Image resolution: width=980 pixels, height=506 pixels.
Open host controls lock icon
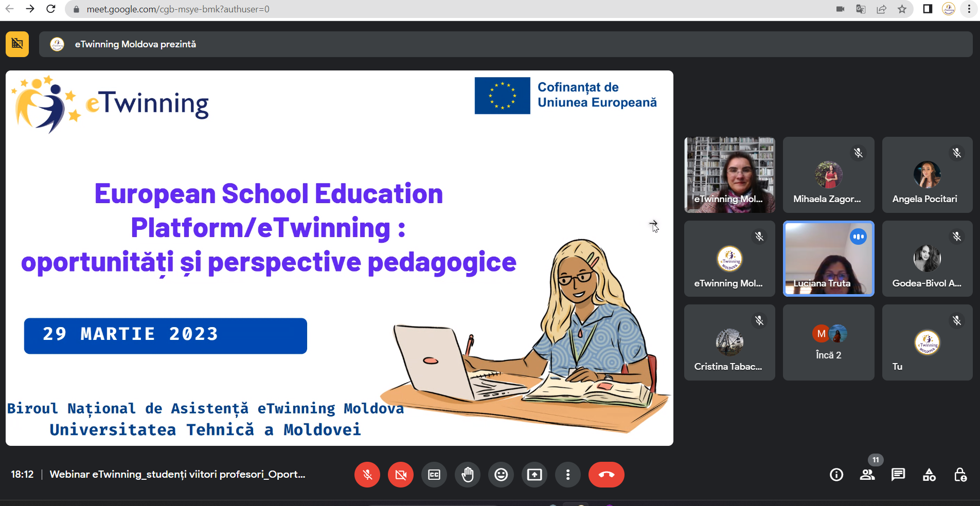[x=960, y=475]
